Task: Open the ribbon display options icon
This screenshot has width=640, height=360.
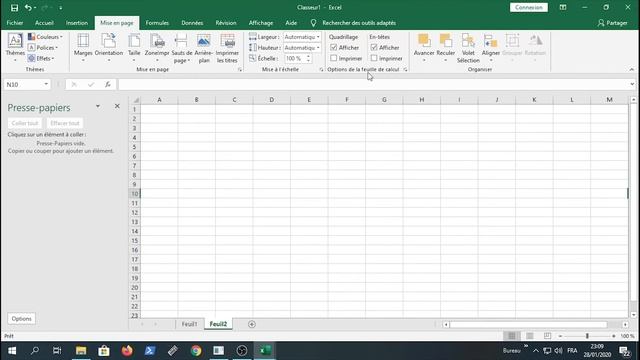Action: [x=563, y=7]
